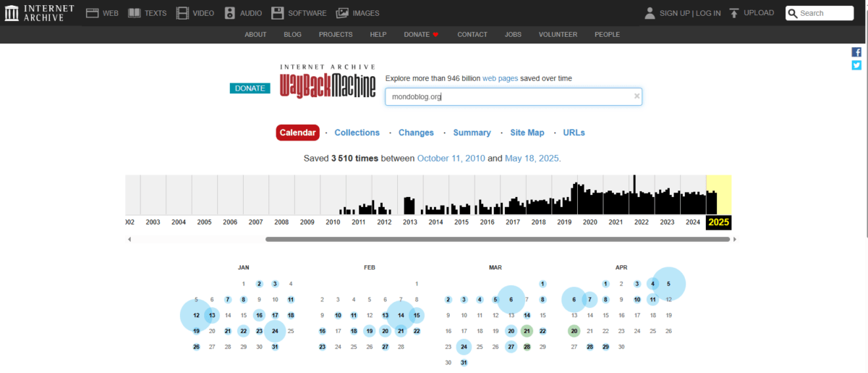
Task: Open ABOUT in the nav bar
Action: pos(255,35)
